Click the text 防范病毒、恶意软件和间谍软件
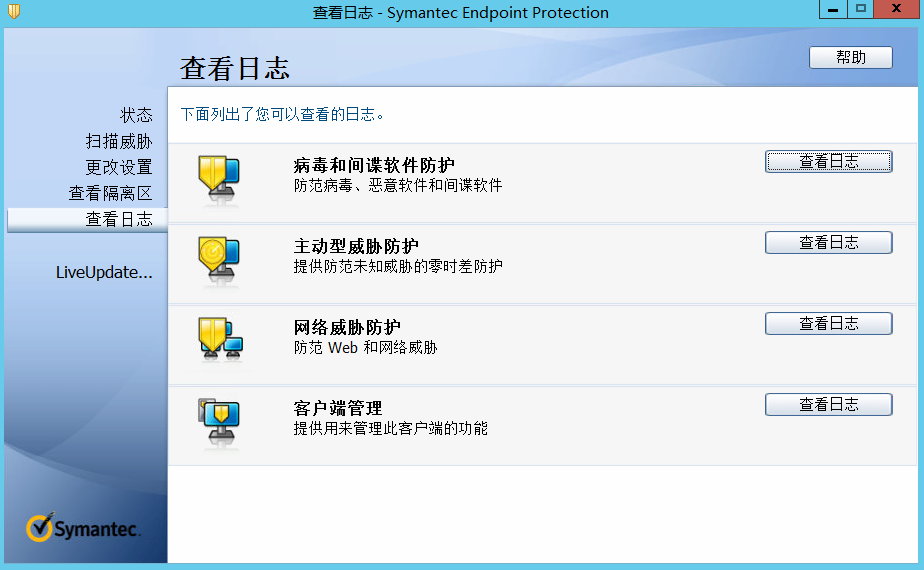This screenshot has width=924, height=570. [398, 186]
